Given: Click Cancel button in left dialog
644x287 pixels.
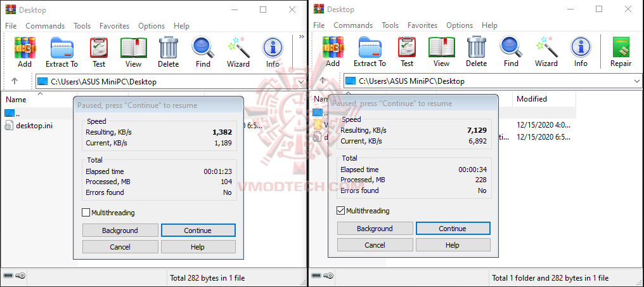Looking at the screenshot, I should pos(120,247).
